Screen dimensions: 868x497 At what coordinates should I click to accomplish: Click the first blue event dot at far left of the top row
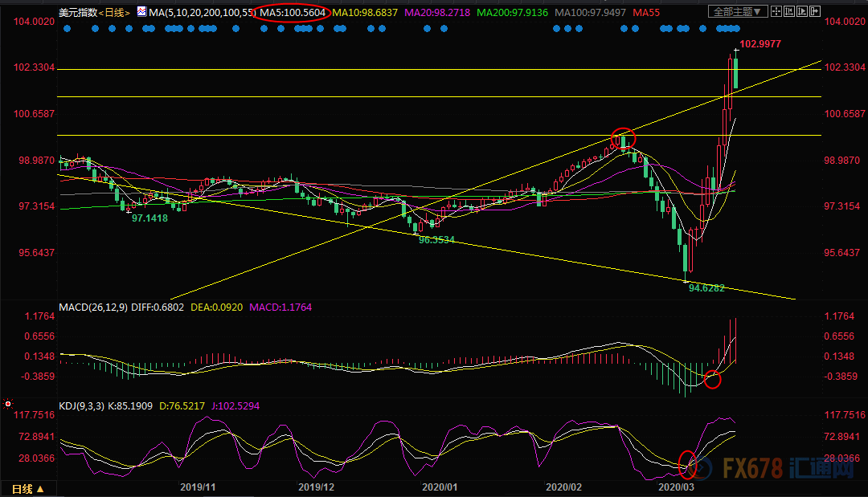[65, 28]
